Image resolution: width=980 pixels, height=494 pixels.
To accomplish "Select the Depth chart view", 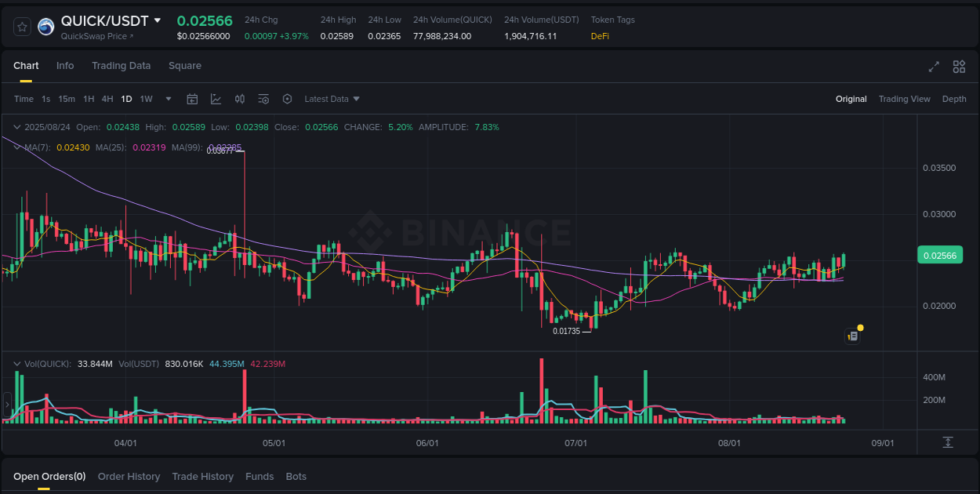I will 954,99.
